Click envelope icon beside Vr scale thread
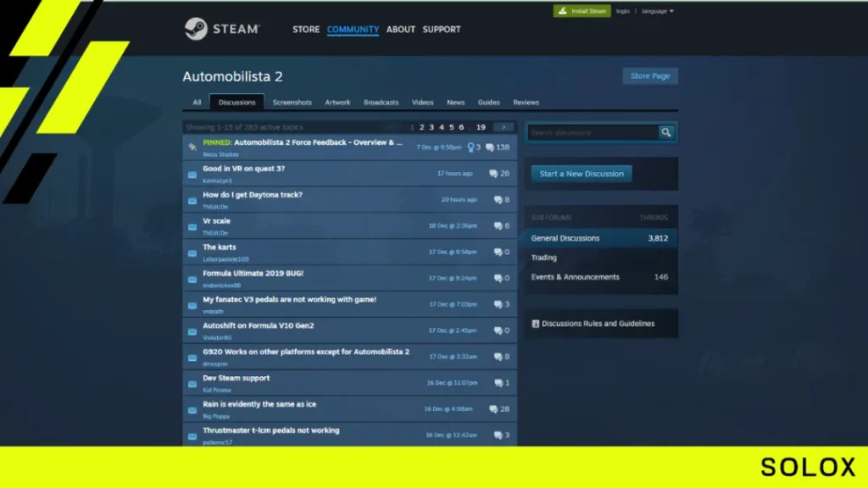 click(x=192, y=226)
